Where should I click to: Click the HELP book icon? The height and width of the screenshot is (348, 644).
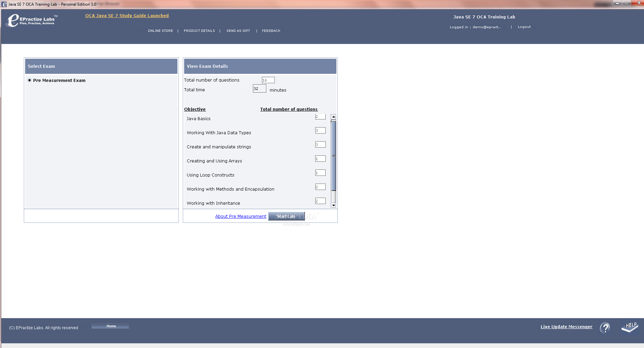coord(630,327)
